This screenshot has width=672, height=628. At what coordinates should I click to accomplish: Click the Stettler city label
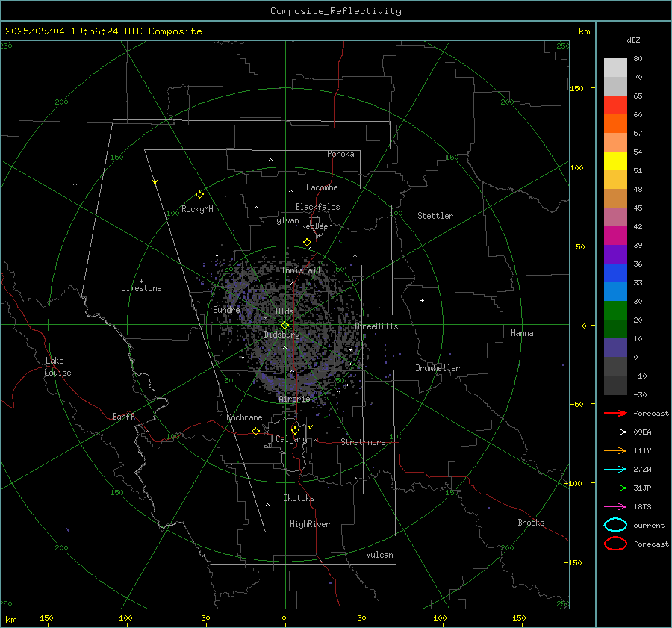(435, 216)
